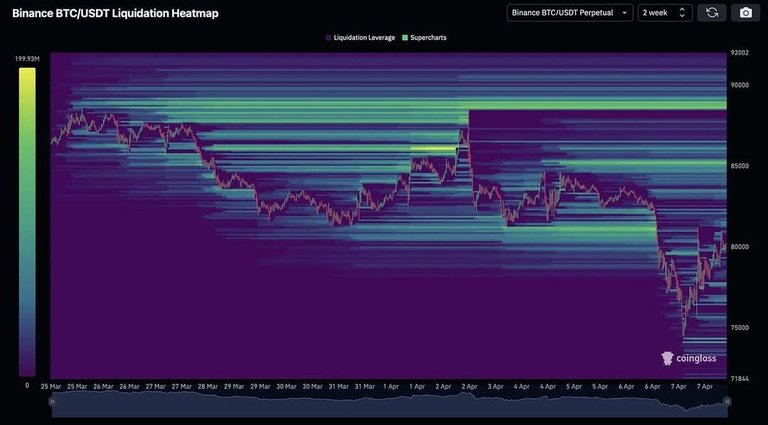The width and height of the screenshot is (768, 425).
Task: Click the left handle of range slider
Action: 52,401
